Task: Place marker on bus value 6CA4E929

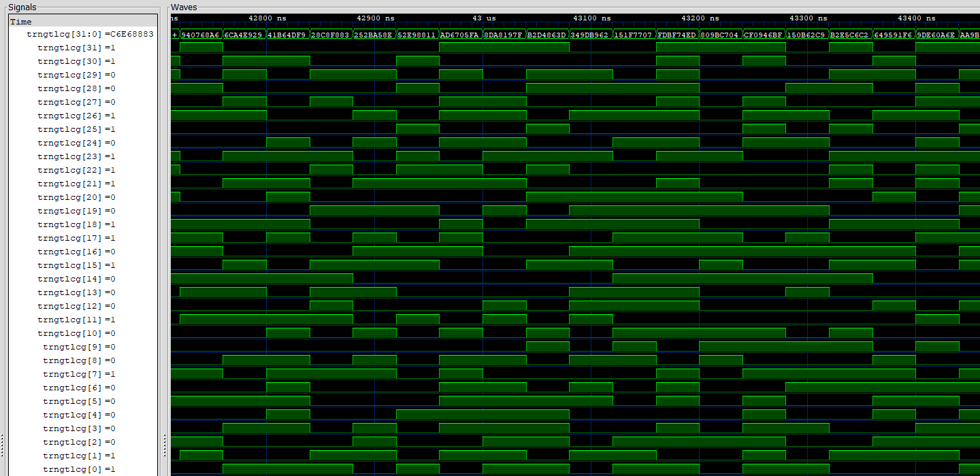Action: click(x=244, y=34)
